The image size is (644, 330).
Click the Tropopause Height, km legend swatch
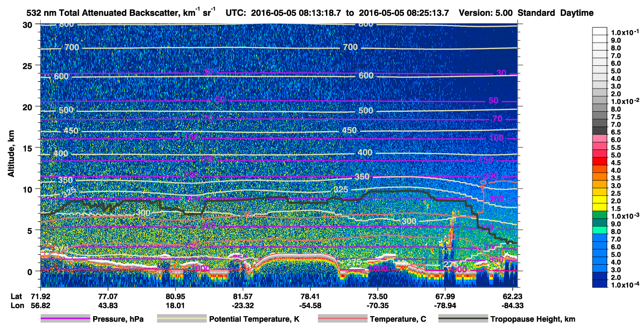click(463, 319)
